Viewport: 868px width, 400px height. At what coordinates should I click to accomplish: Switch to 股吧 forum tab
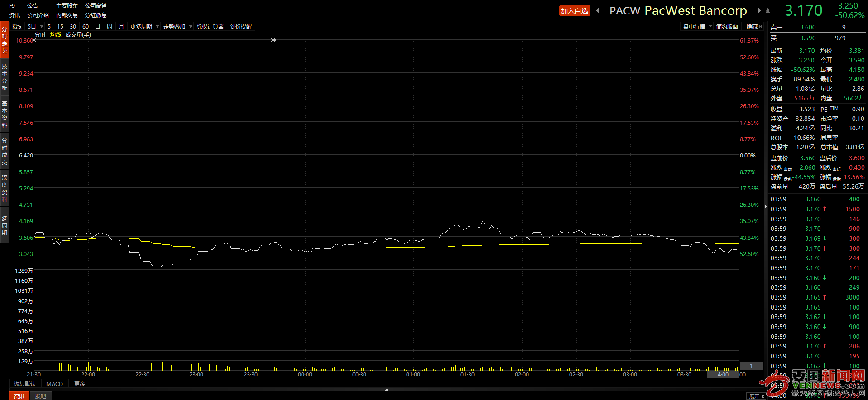pyautogui.click(x=41, y=396)
